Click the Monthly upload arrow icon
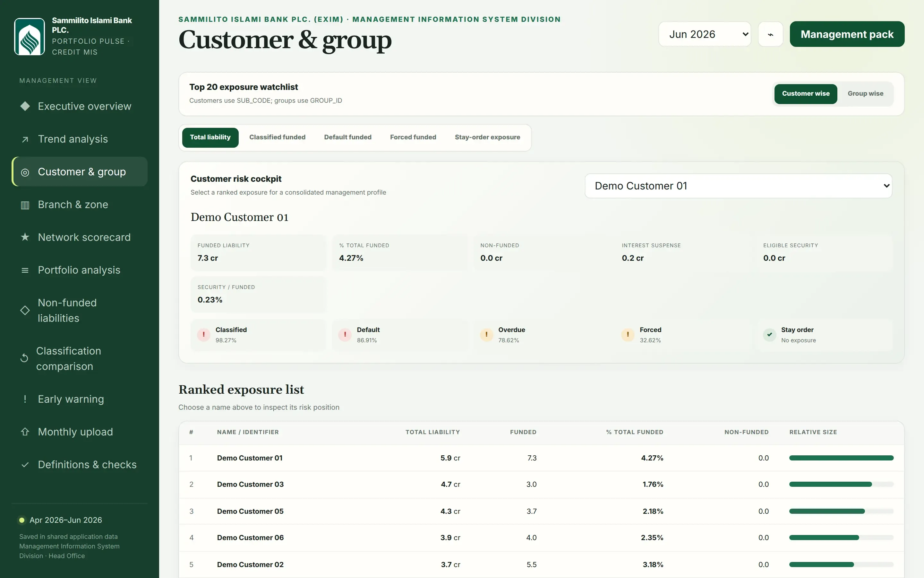924x578 pixels. [25, 432]
